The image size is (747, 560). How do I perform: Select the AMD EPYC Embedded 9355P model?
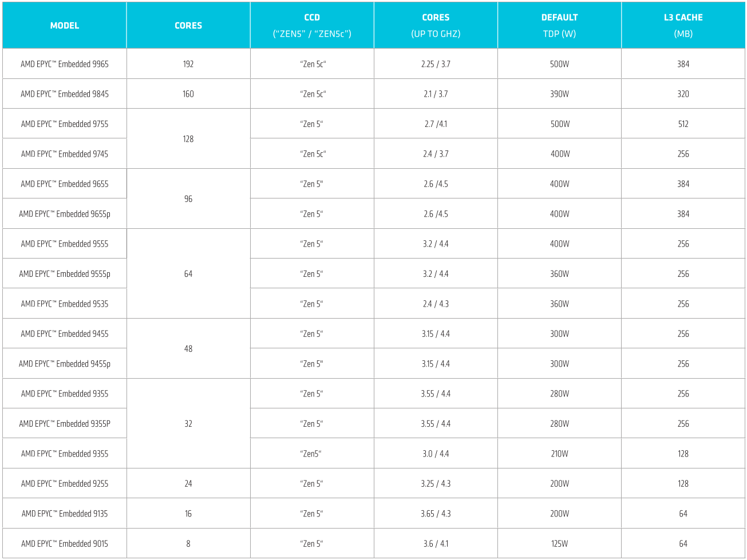tap(65, 424)
